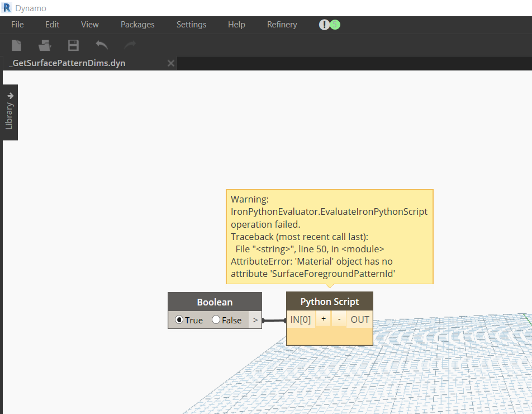Viewport: 532px width, 414px height.
Task: Select the False radio button on Boolean node
Action: coord(216,319)
